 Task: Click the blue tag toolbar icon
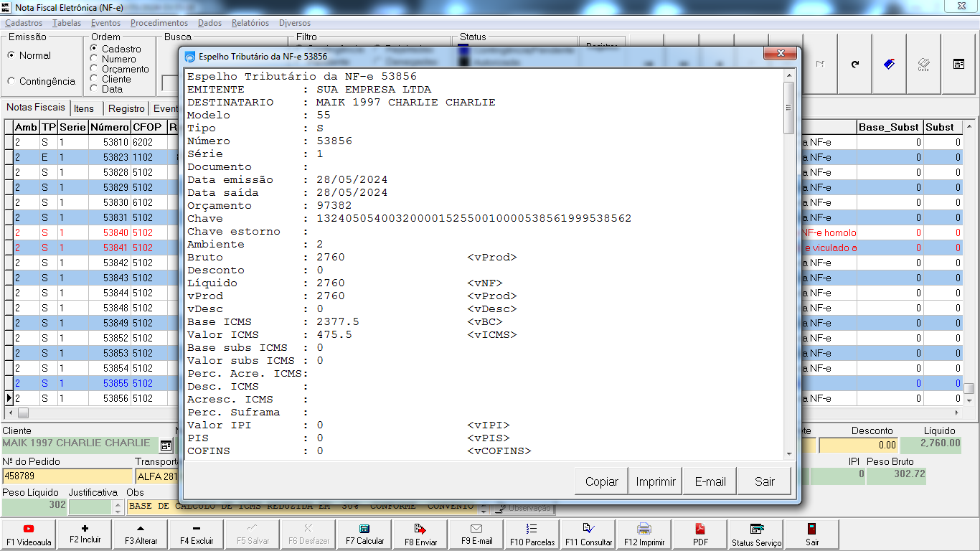890,65
